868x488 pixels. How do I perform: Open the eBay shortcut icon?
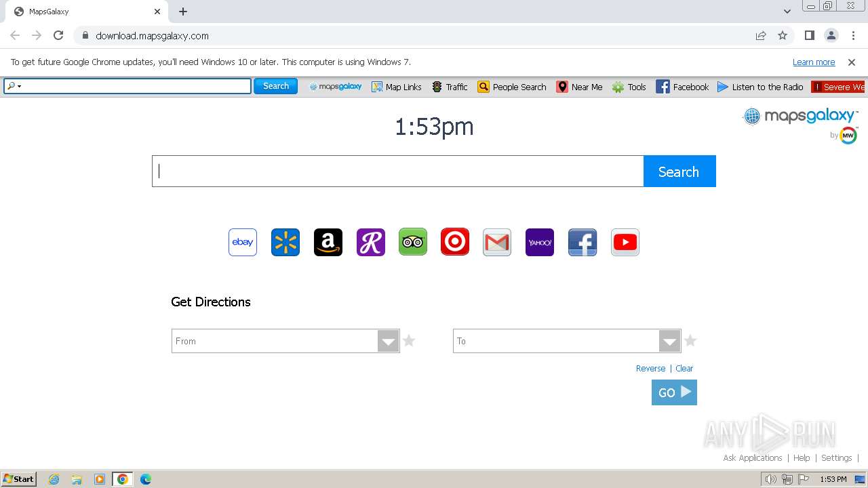click(243, 242)
